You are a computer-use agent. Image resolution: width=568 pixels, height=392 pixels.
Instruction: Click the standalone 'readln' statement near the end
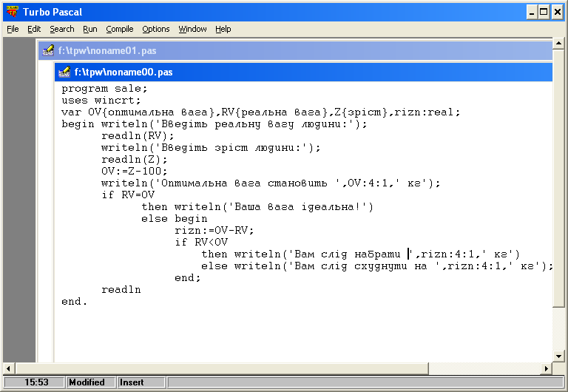pos(121,289)
